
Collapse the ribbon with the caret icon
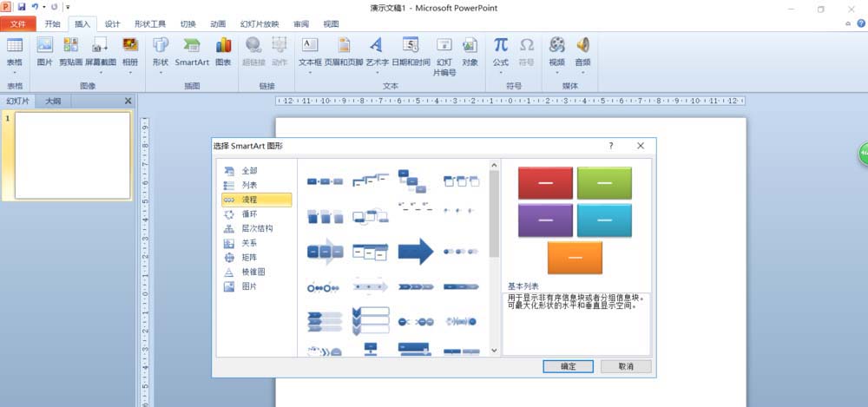click(x=848, y=23)
